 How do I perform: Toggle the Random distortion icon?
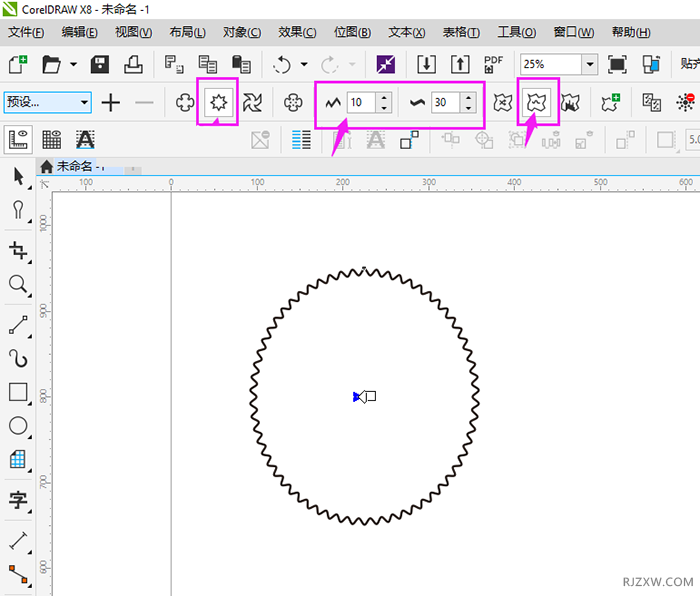click(x=503, y=102)
